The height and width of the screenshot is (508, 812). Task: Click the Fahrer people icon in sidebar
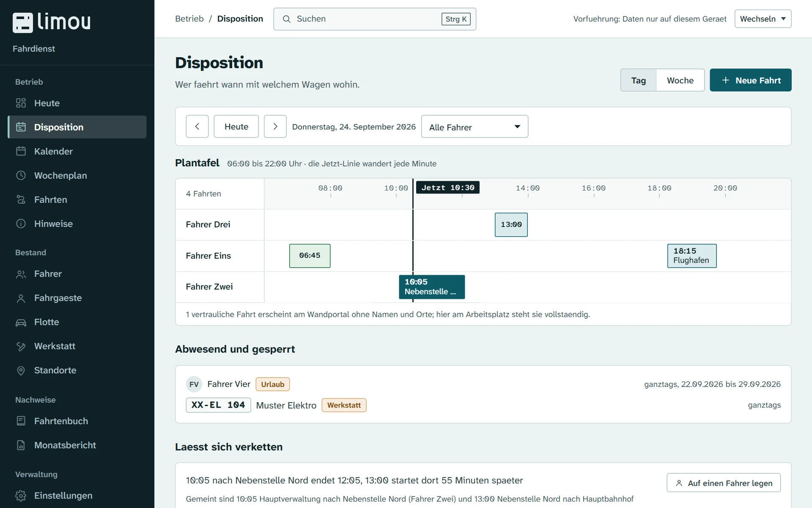[x=21, y=274]
